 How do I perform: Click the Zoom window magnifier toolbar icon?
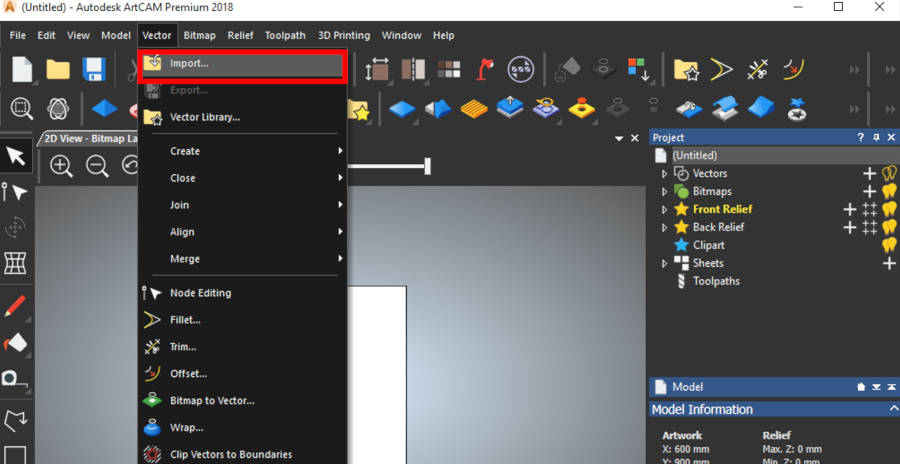point(22,108)
